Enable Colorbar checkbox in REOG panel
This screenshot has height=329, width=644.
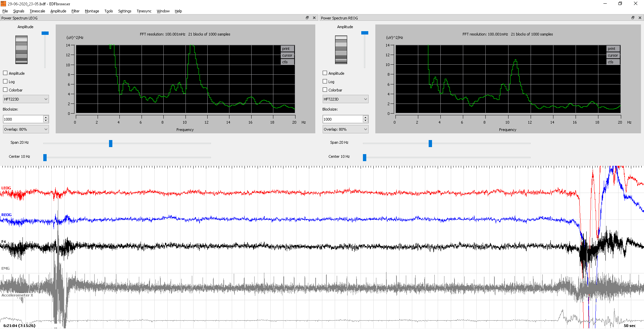(325, 90)
